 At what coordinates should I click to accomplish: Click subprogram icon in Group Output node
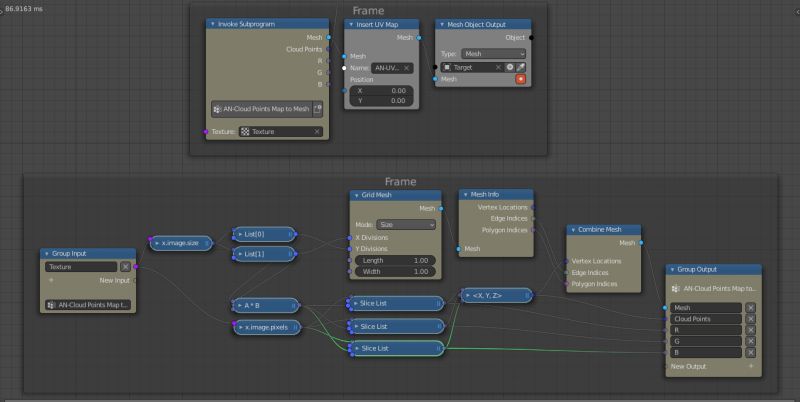click(676, 289)
